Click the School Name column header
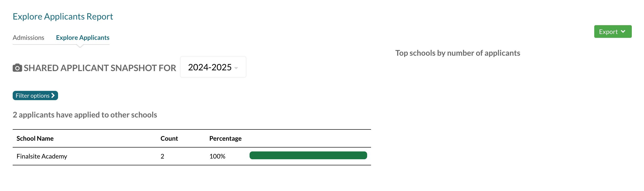 [35, 138]
